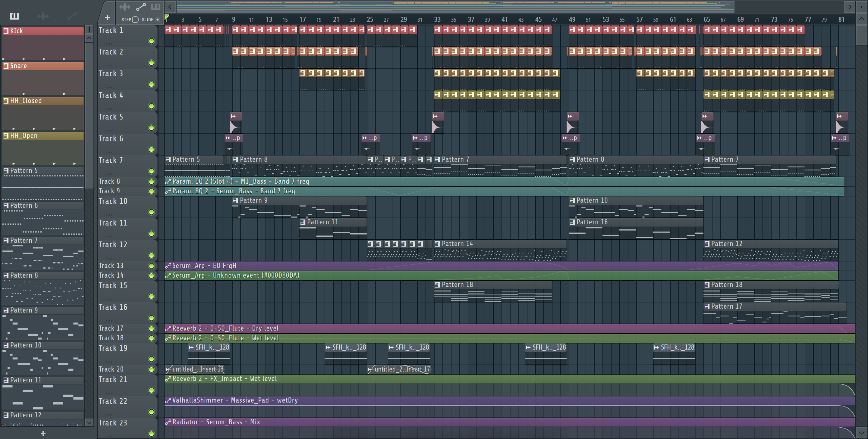The image size is (868, 439).
Task: Click the picker scrollbar up arrow
Action: click(89, 38)
